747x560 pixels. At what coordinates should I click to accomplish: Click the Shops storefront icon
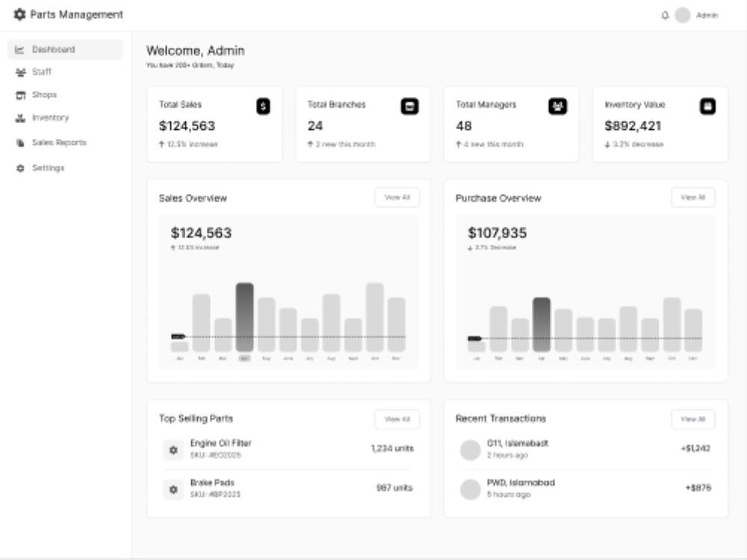click(x=20, y=96)
